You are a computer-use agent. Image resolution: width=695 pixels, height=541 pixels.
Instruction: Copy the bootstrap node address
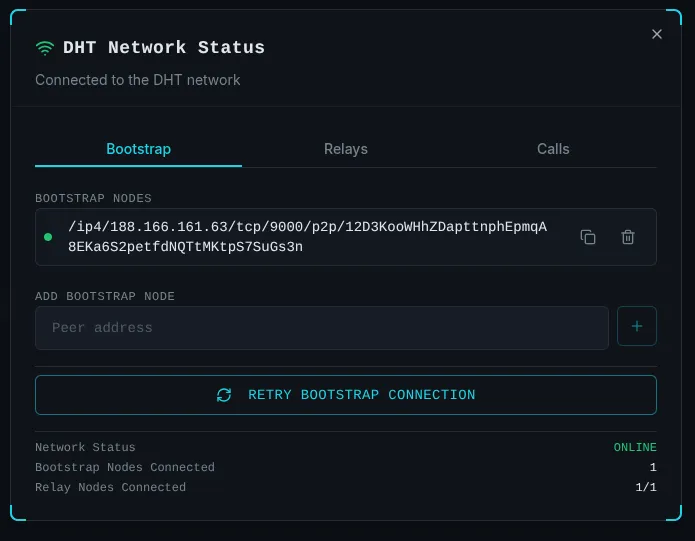pyautogui.click(x=588, y=237)
